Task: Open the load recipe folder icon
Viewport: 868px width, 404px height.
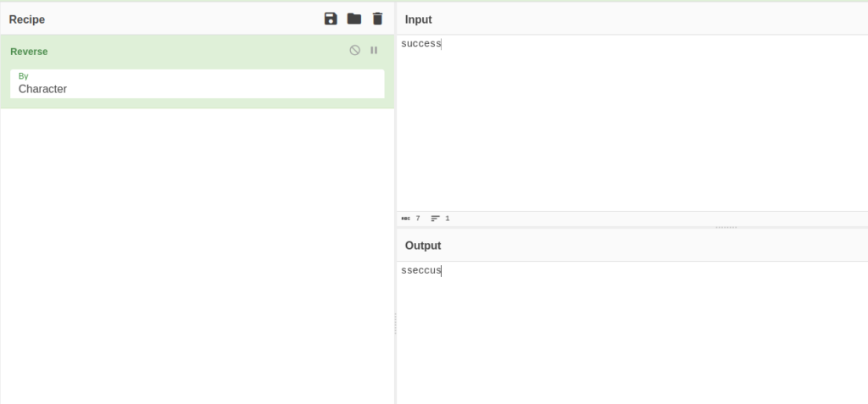Action: click(354, 19)
